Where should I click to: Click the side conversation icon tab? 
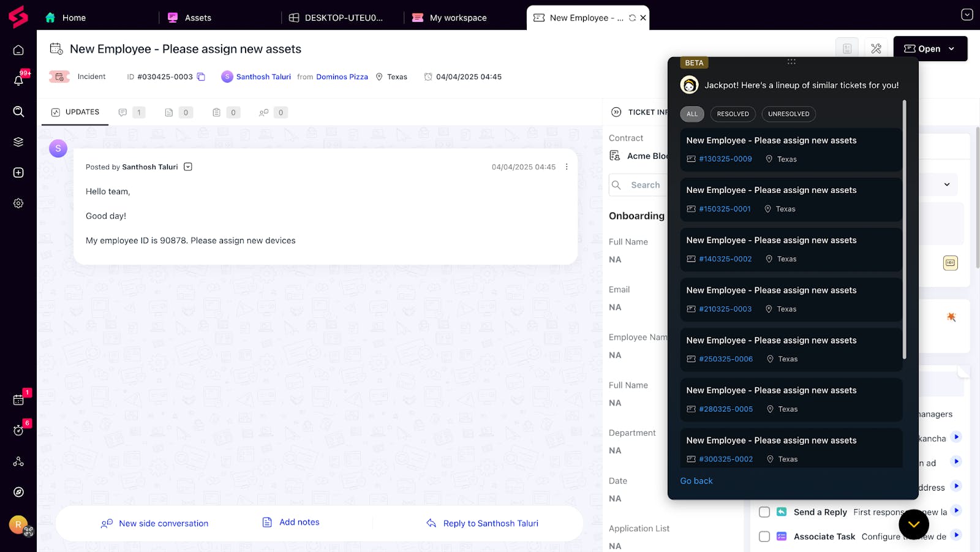[x=273, y=112]
